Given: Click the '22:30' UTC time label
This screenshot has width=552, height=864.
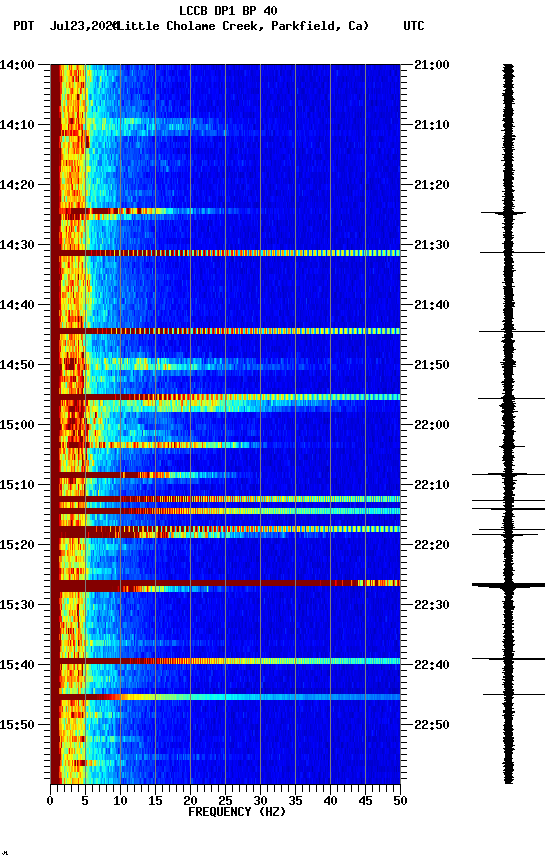Looking at the screenshot, I should (432, 606).
